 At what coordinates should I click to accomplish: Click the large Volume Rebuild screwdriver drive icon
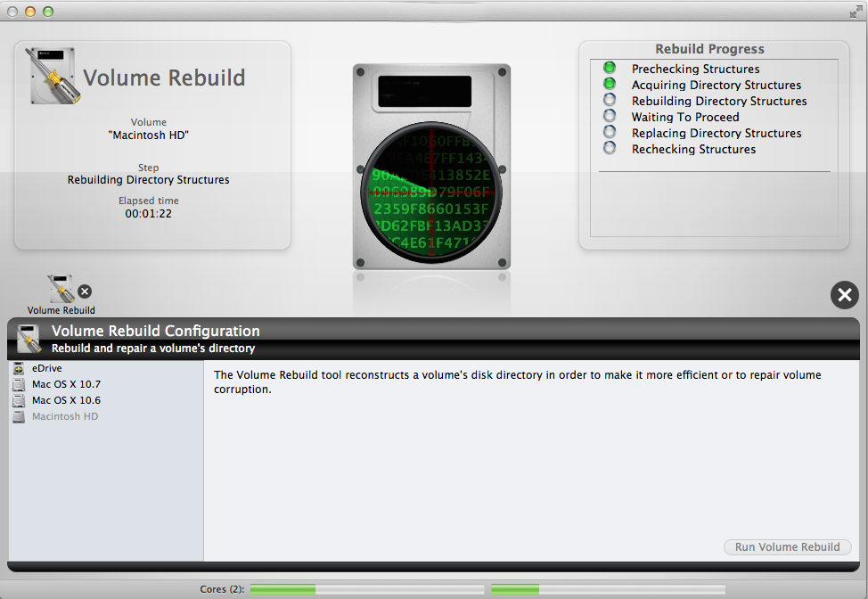[x=53, y=76]
